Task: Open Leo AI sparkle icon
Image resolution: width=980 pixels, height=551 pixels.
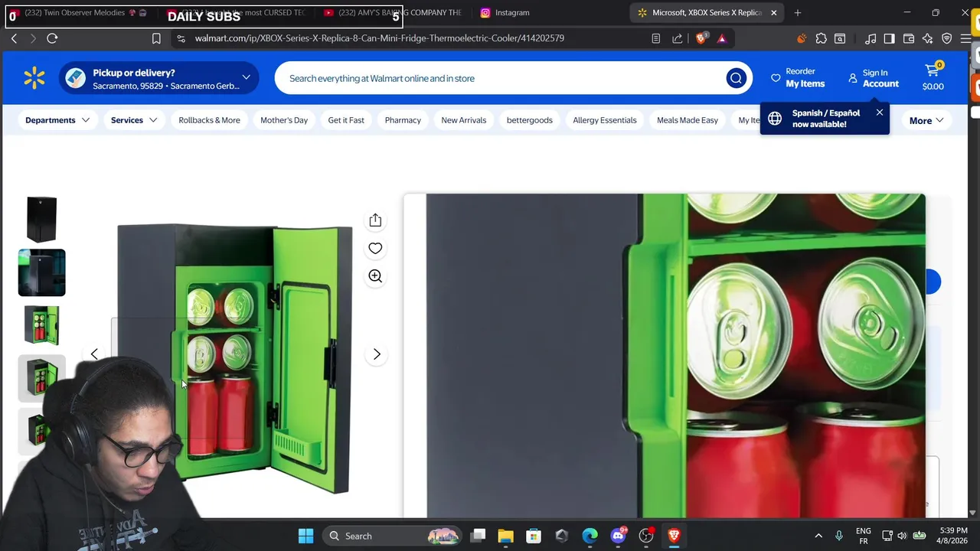Action: tap(928, 38)
